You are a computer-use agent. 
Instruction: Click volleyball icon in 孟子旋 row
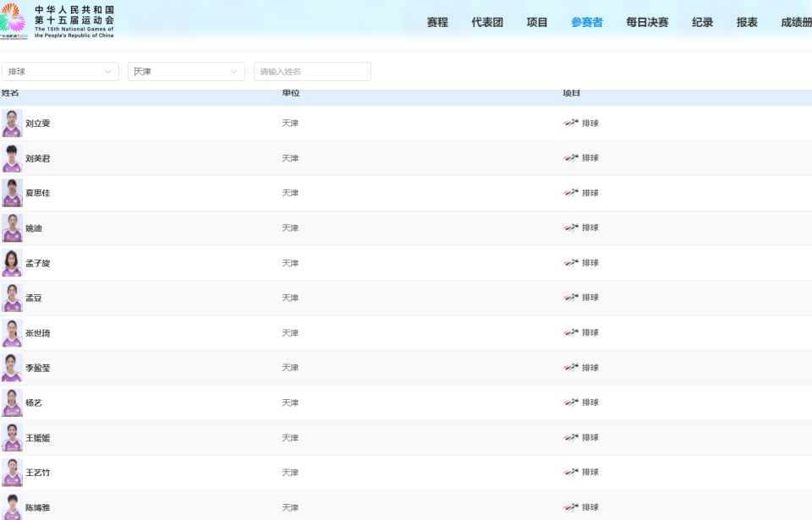[x=572, y=263]
